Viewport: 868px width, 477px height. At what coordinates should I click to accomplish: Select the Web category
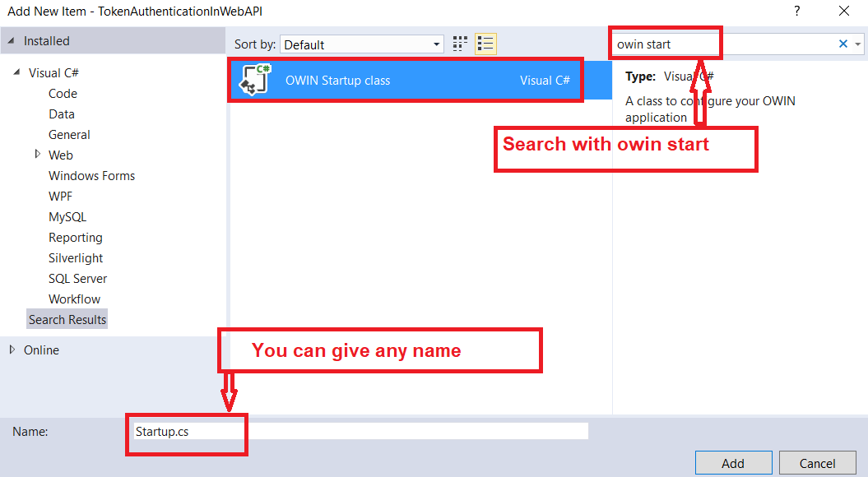(60, 155)
